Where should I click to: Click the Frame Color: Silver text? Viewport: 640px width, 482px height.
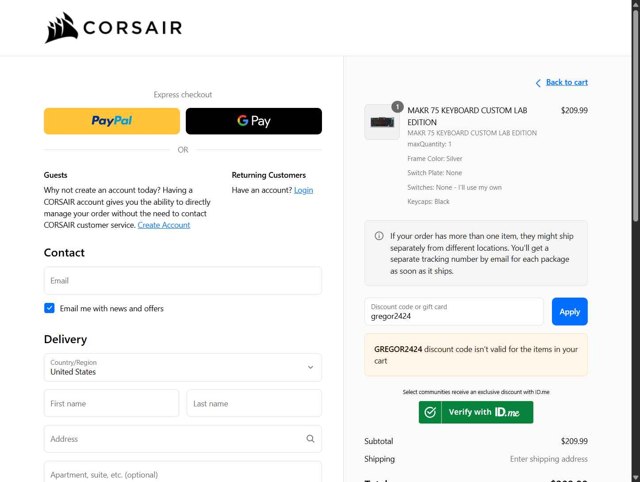(x=434, y=159)
